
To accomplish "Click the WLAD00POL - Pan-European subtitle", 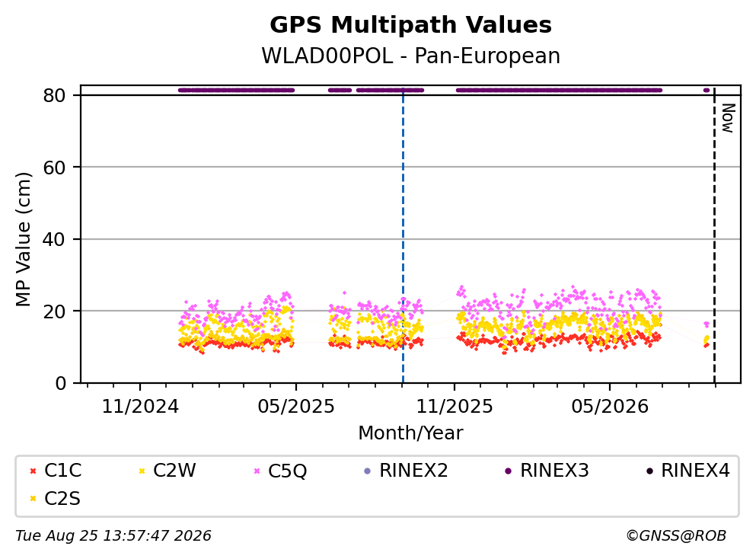I will point(411,56).
